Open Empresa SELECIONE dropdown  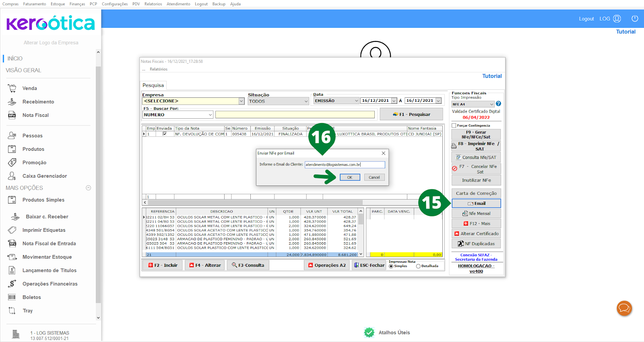coord(242,101)
